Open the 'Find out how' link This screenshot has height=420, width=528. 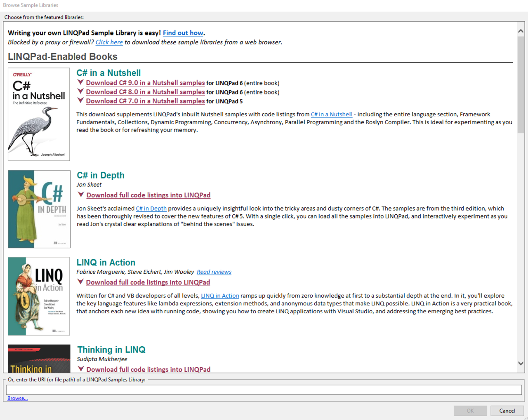click(x=183, y=33)
